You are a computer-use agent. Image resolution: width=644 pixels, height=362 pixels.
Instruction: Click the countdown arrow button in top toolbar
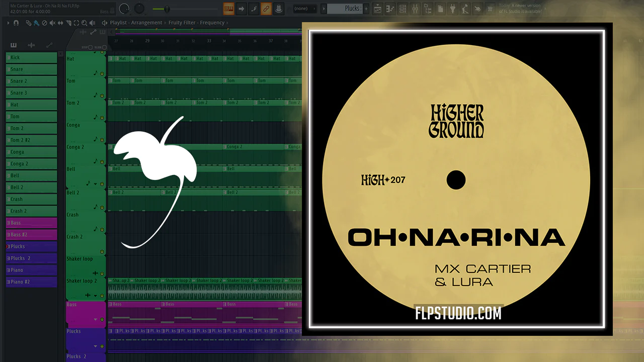[241, 9]
